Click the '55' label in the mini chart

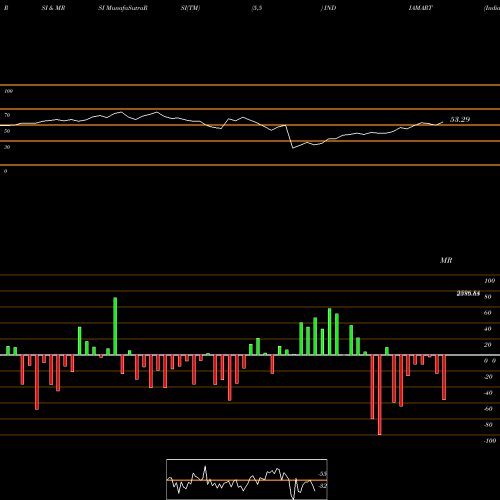322,474
